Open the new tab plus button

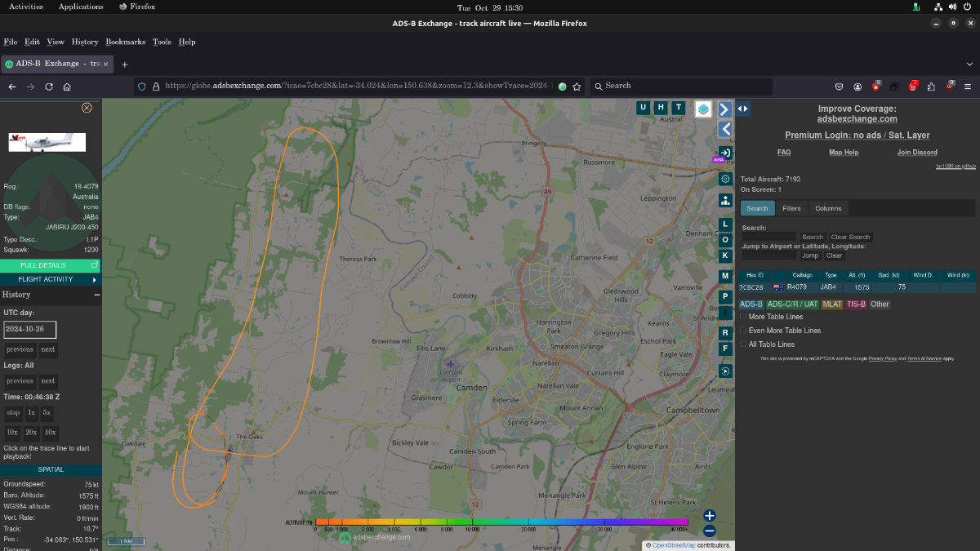click(x=125, y=64)
